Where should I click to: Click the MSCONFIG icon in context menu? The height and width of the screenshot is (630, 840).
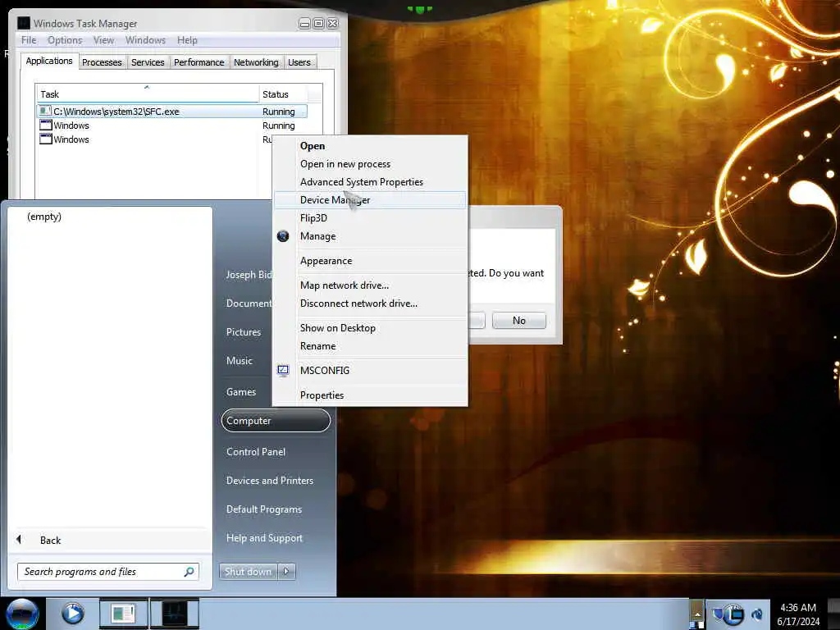tap(283, 370)
